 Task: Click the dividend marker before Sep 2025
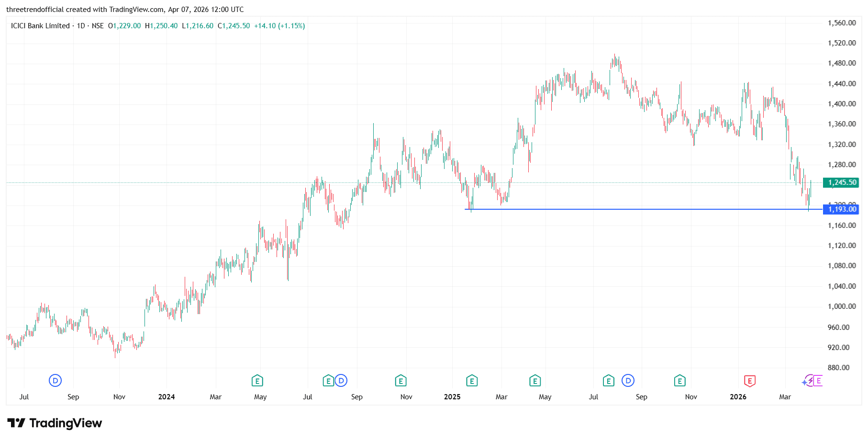628,381
